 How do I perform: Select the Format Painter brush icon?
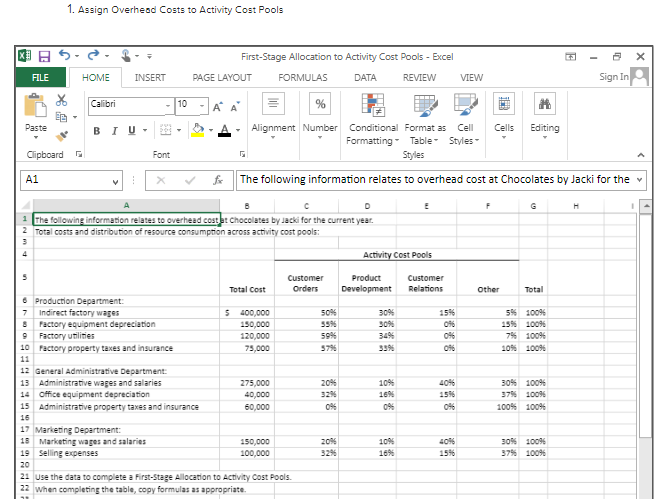62,136
